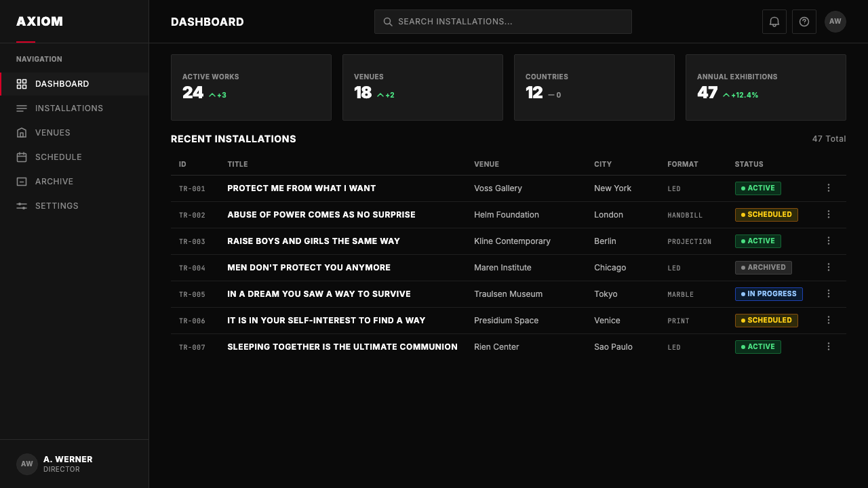
Task: Click the AXIOM logo
Action: pos(39,22)
